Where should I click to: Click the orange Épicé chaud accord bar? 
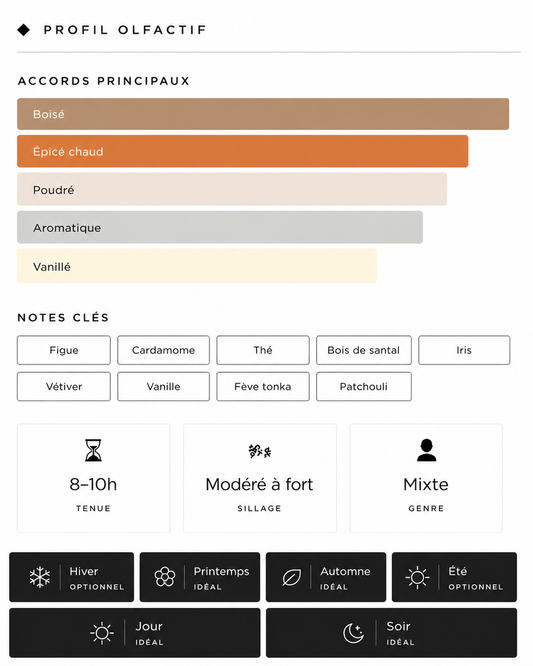243,151
